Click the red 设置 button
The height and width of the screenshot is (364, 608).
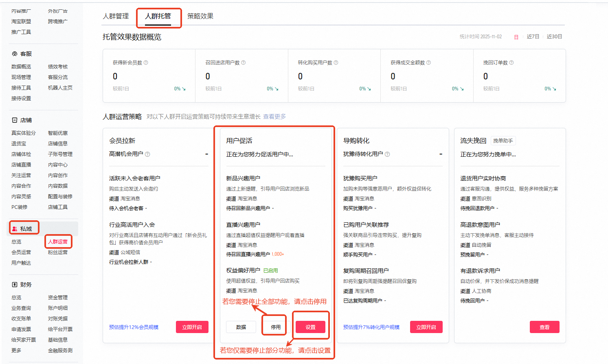coord(310,327)
